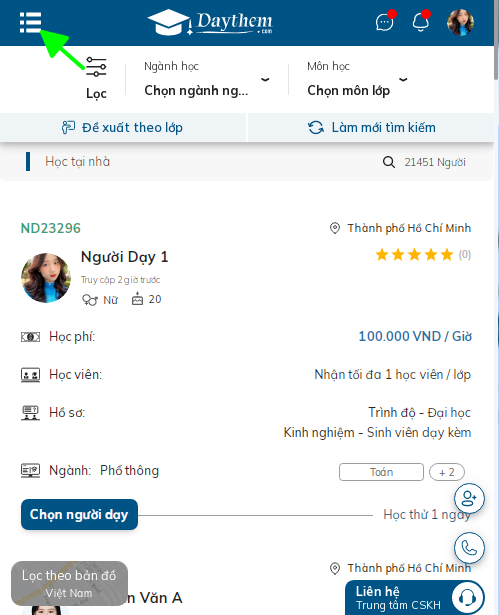499x615 pixels.
Task: Click the phone call floating icon
Action: coord(469,548)
